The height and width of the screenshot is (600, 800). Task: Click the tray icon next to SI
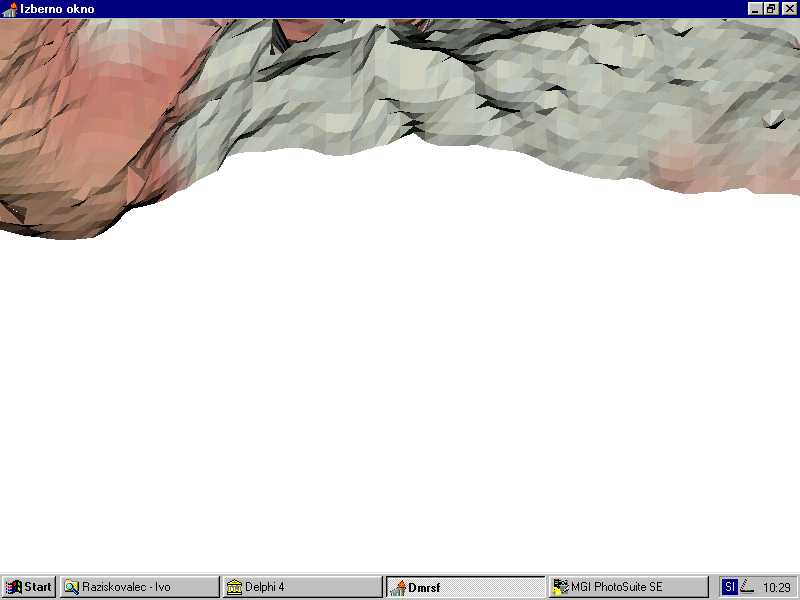click(x=747, y=587)
